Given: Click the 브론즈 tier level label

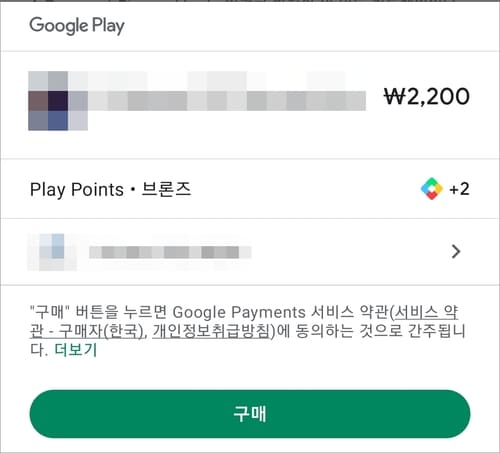Looking at the screenshot, I should coord(166,189).
